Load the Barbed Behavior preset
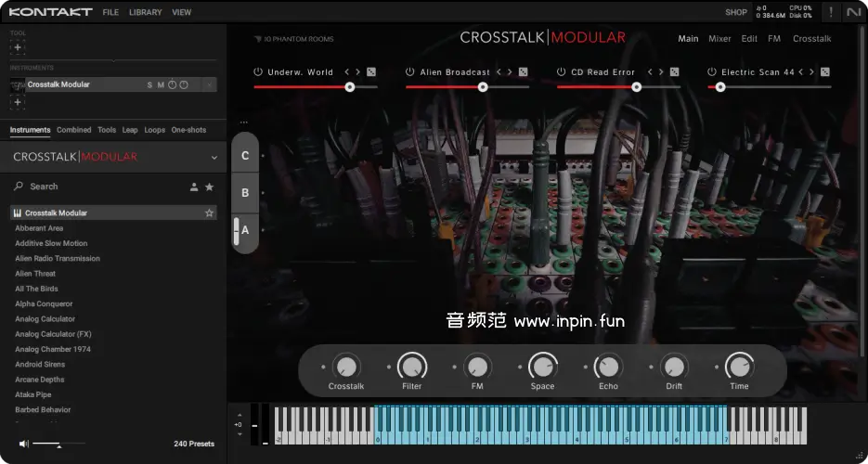 click(x=43, y=410)
